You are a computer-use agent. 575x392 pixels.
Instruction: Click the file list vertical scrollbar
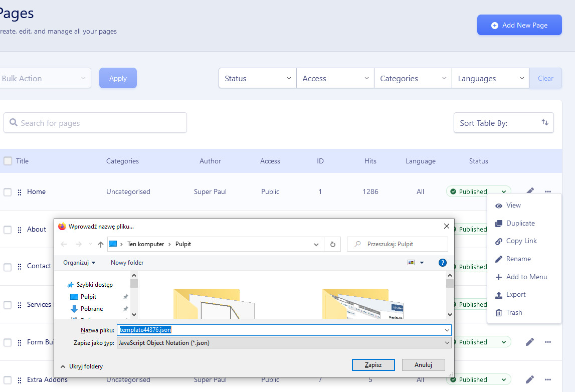450,296
